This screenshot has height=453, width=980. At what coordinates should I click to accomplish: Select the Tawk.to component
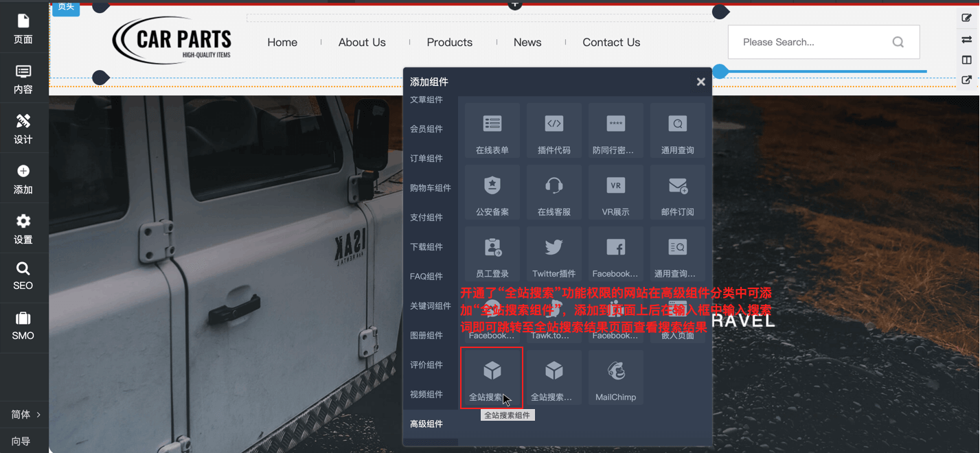[x=554, y=315]
